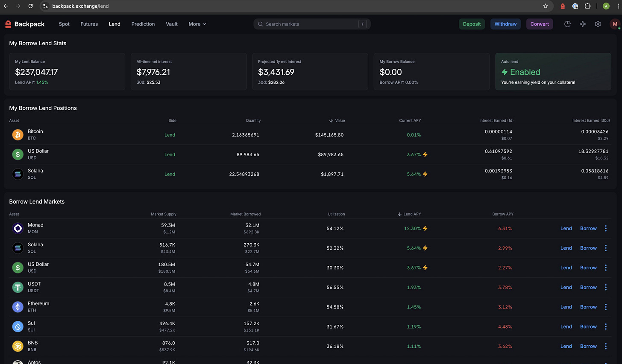This screenshot has height=364, width=622.
Task: Click the Backpack logo icon
Action: 8,24
